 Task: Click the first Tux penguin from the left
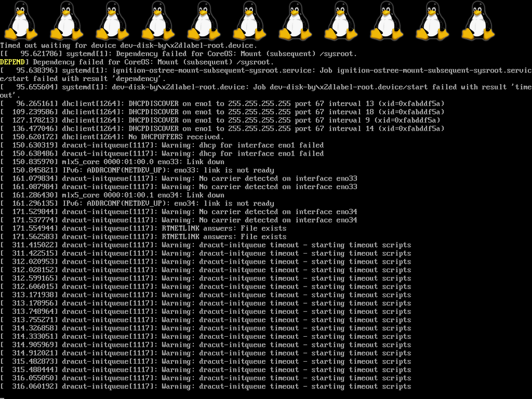point(20,21)
